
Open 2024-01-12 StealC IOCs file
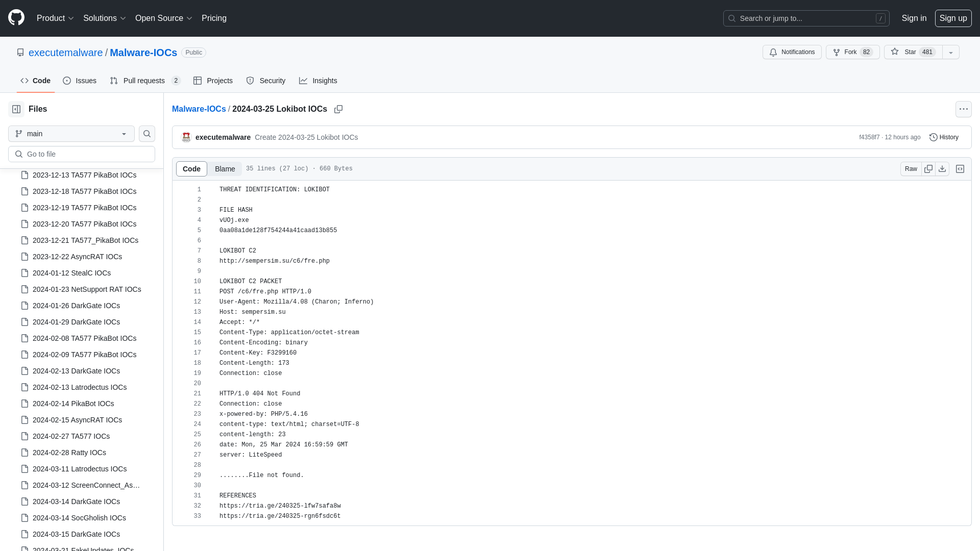pyautogui.click(x=71, y=273)
